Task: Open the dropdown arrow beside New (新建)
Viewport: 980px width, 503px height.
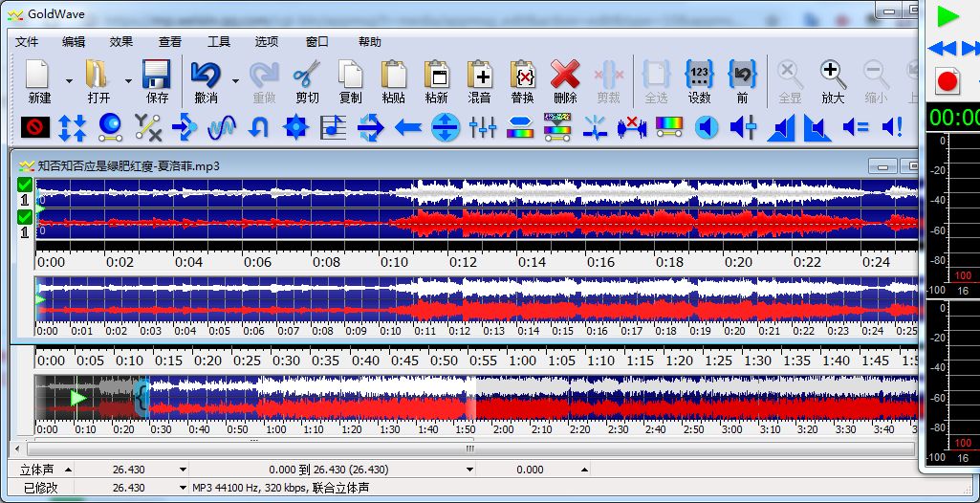Action: (69, 81)
